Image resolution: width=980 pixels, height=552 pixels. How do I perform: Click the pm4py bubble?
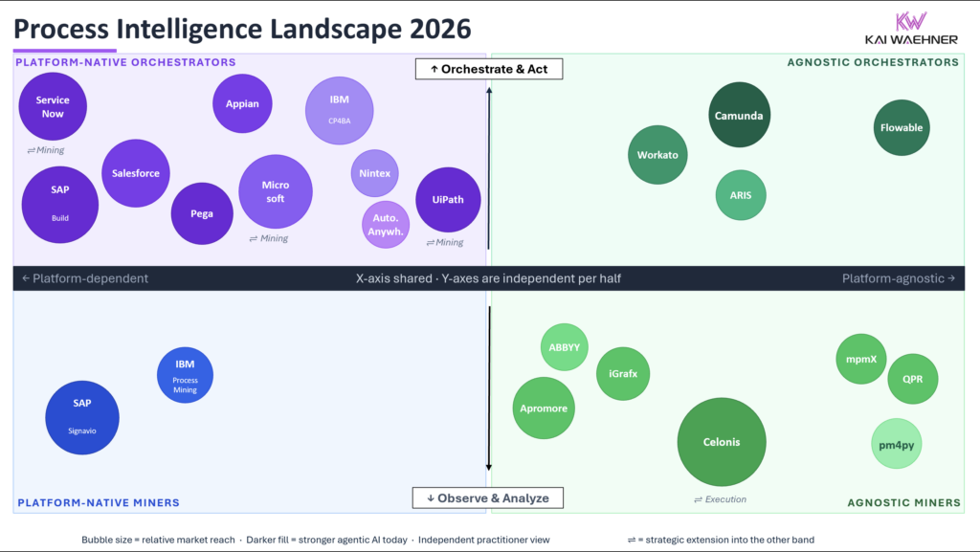click(x=896, y=444)
